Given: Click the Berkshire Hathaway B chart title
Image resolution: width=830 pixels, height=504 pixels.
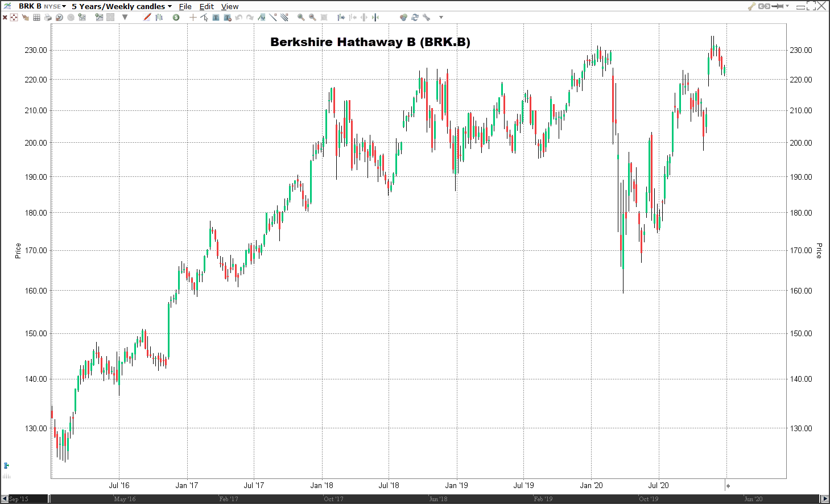Looking at the screenshot, I should pos(370,42).
